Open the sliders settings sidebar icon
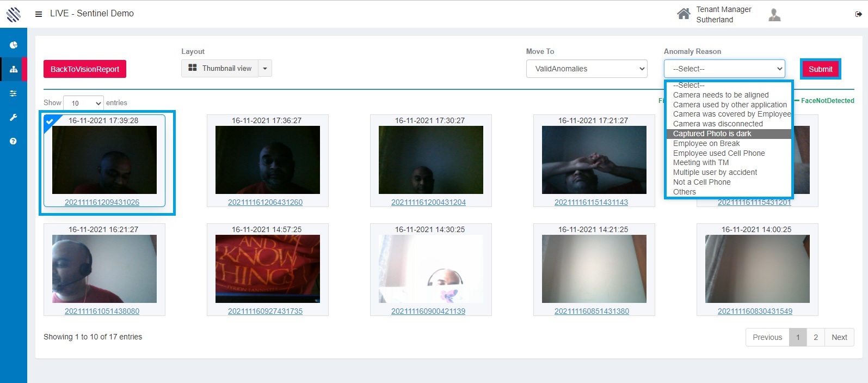Image resolution: width=868 pixels, height=383 pixels. 14,94
